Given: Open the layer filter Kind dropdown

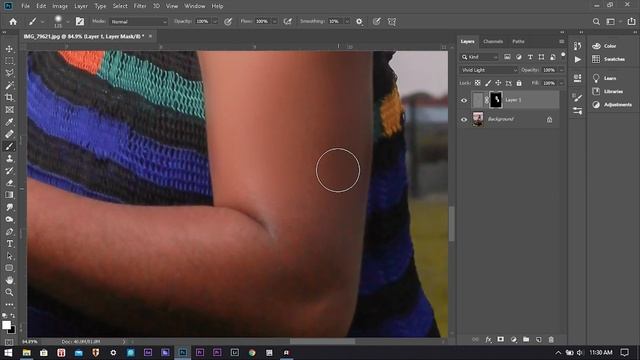Looking at the screenshot, I should point(480,57).
